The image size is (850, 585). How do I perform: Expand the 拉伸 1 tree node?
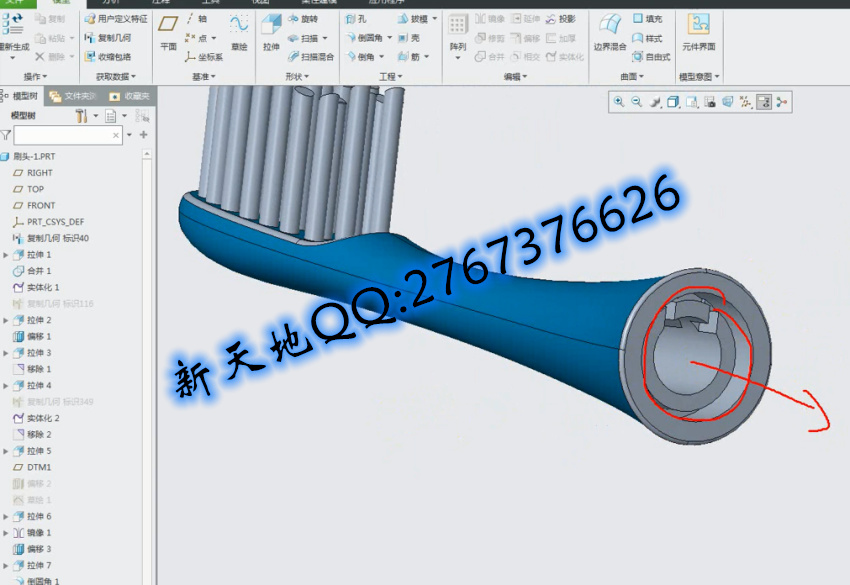[6, 254]
